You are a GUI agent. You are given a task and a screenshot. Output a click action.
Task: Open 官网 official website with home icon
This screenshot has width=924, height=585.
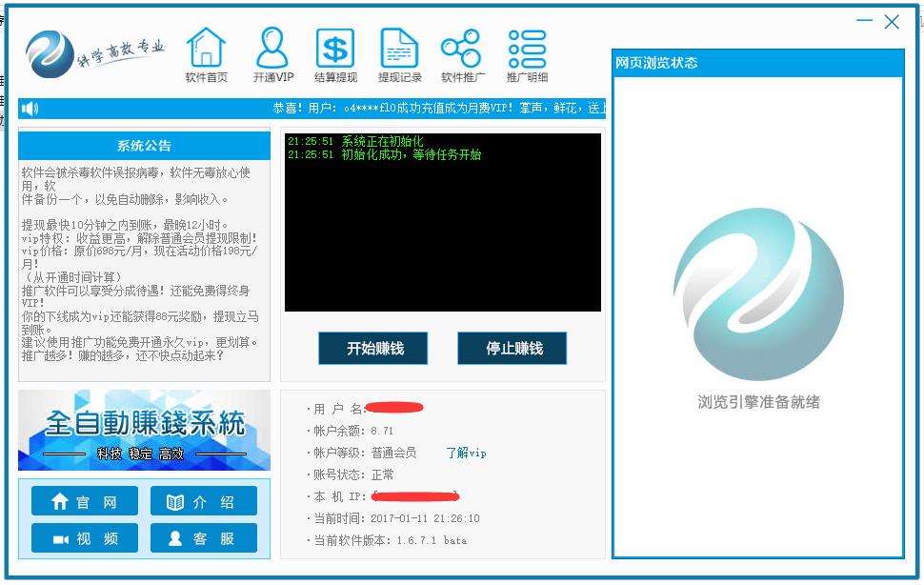84,500
